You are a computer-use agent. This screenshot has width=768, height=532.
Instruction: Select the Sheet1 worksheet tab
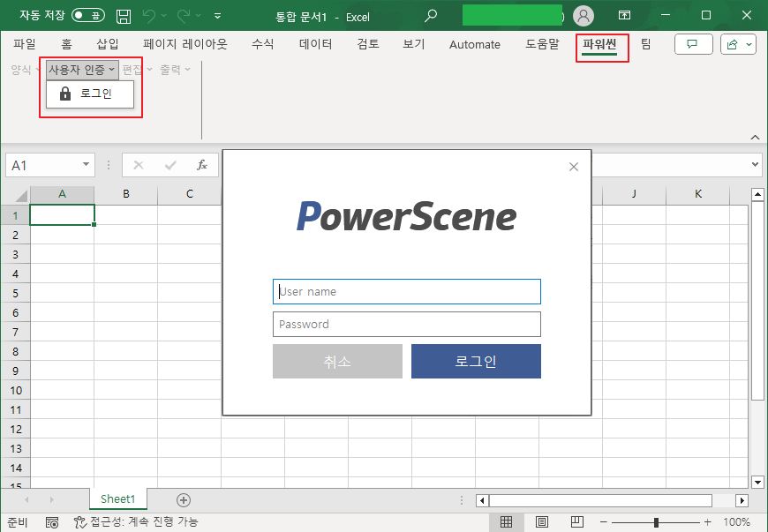[118, 499]
